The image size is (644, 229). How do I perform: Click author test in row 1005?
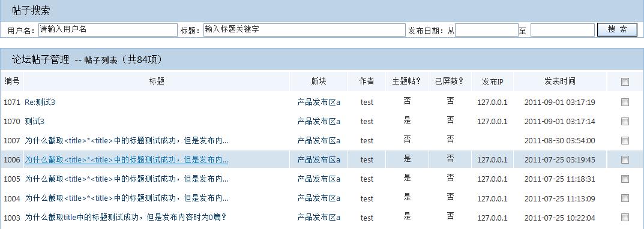pos(367,179)
